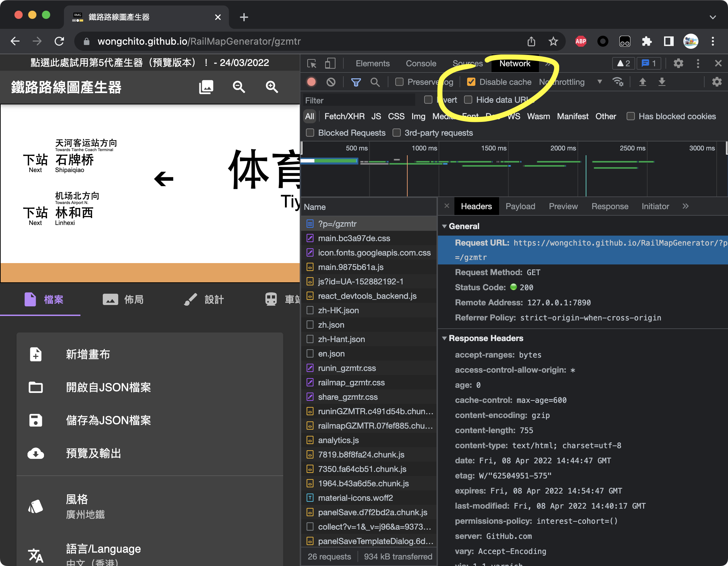The width and height of the screenshot is (728, 566).
Task: Open the 預覽及輸出 preview option
Action: pos(93,453)
